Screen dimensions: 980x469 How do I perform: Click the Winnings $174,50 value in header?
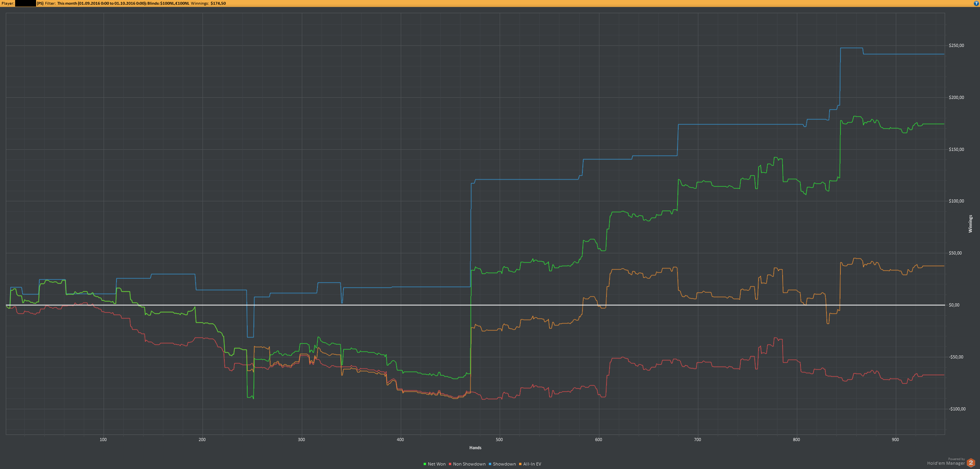[218, 3]
